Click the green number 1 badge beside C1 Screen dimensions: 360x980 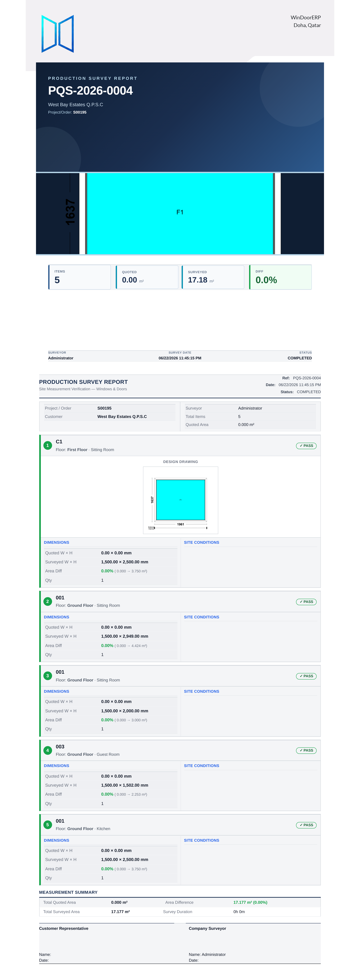(48, 445)
